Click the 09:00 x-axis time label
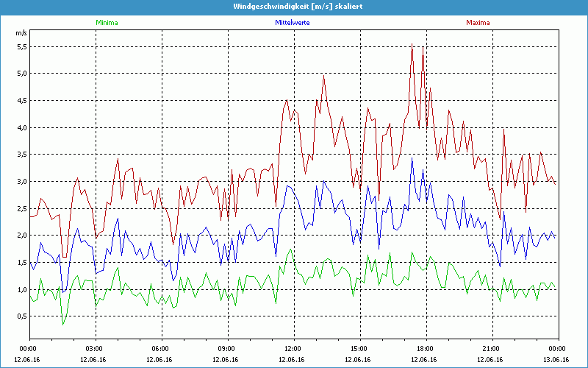This screenshot has height=368, width=588. click(227, 349)
